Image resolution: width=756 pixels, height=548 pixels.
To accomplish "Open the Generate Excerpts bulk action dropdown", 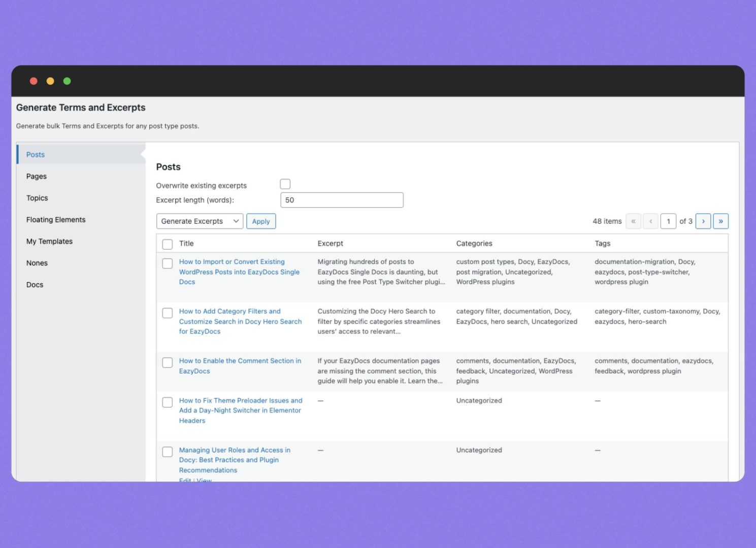I will (x=200, y=221).
